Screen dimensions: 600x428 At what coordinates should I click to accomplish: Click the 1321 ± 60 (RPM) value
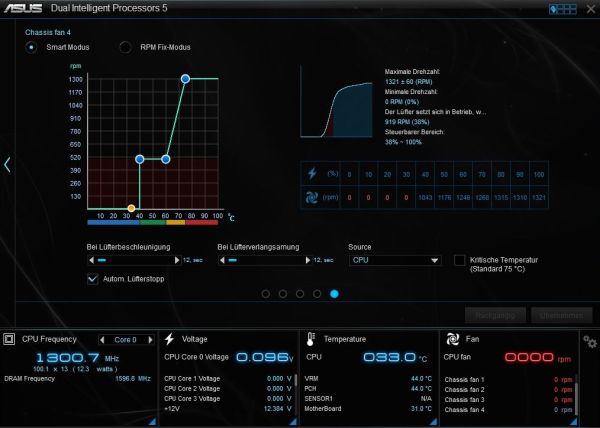click(x=408, y=82)
